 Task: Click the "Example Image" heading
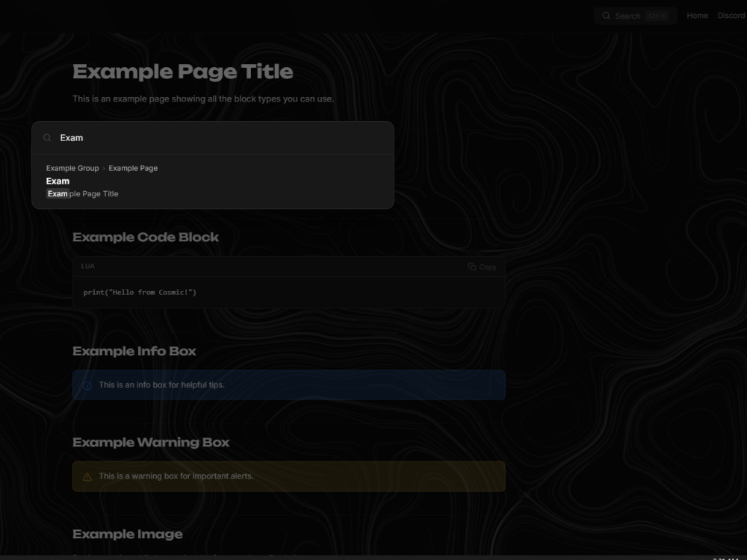tap(128, 535)
